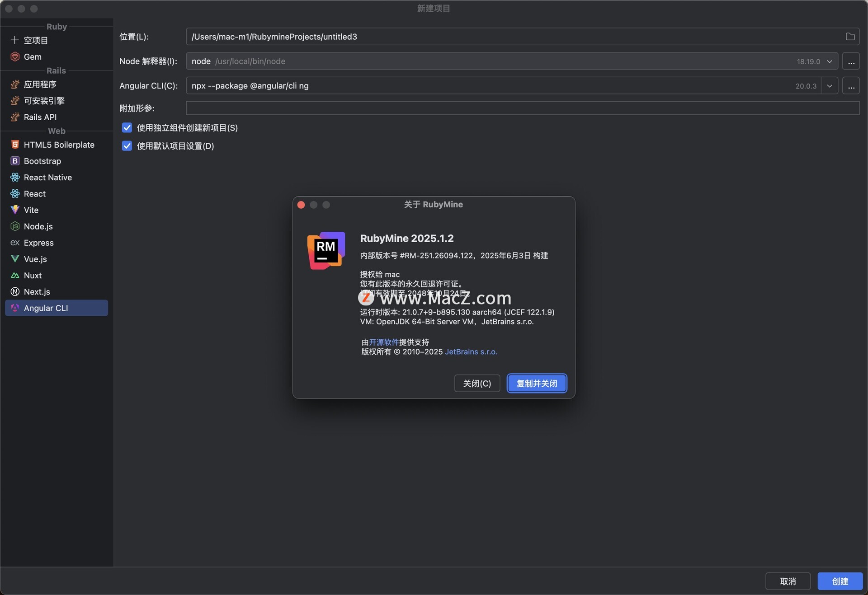Click the Express icon

pyautogui.click(x=15, y=243)
